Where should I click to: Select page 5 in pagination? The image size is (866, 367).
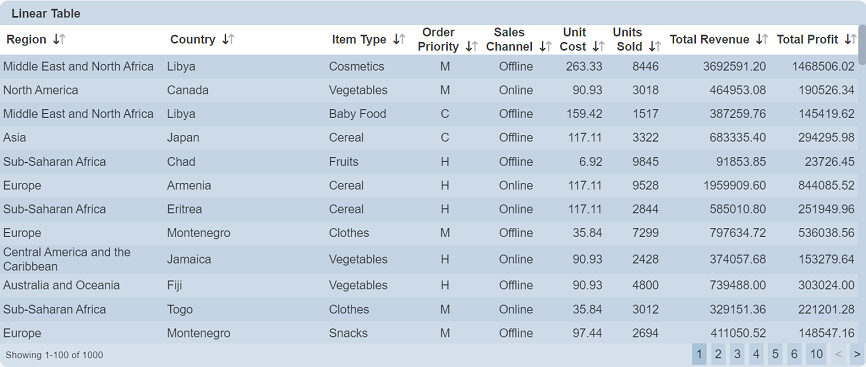coord(775,354)
